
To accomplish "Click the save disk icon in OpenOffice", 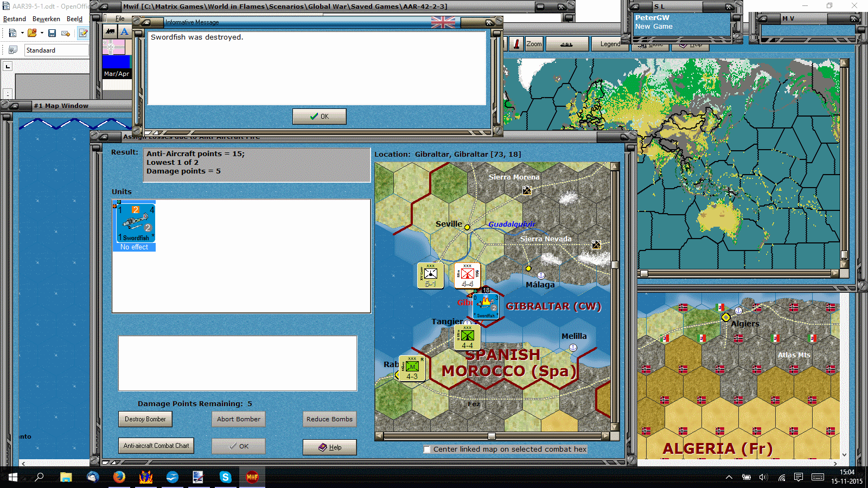I will point(52,33).
